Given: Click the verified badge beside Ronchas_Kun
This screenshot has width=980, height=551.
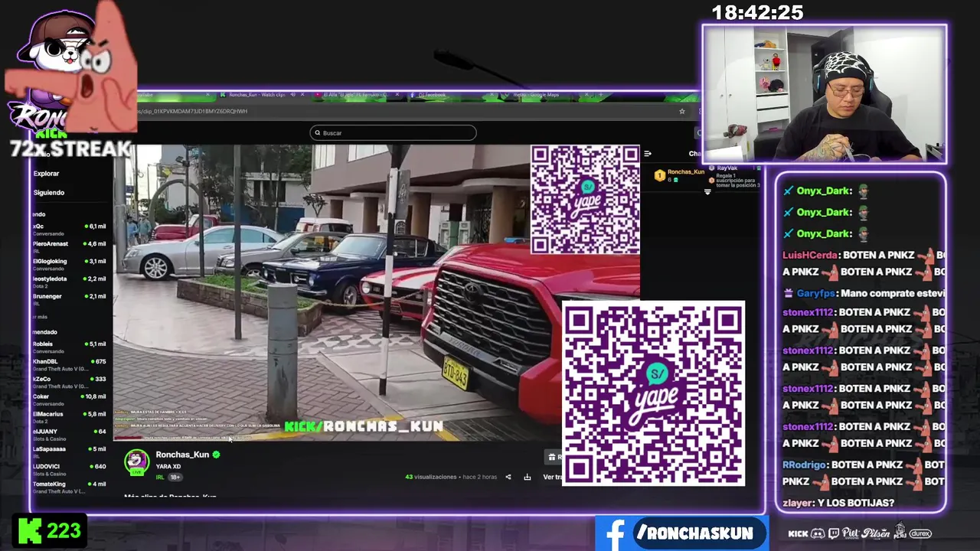Looking at the screenshot, I should coord(217,455).
